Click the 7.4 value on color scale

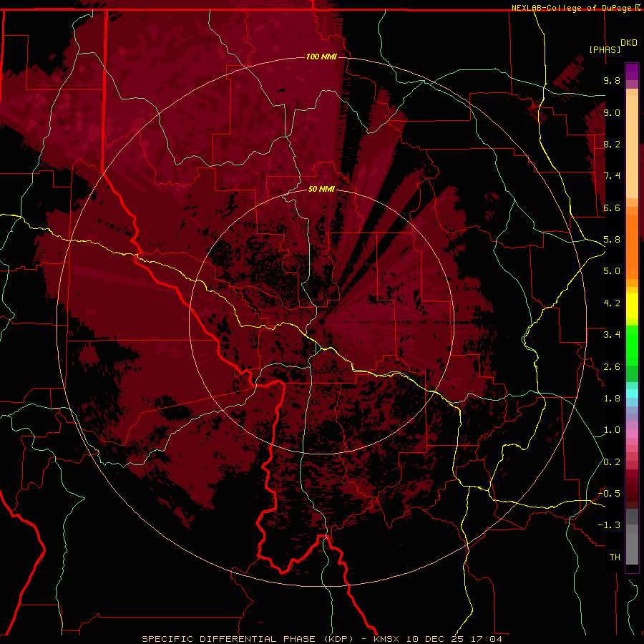612,176
